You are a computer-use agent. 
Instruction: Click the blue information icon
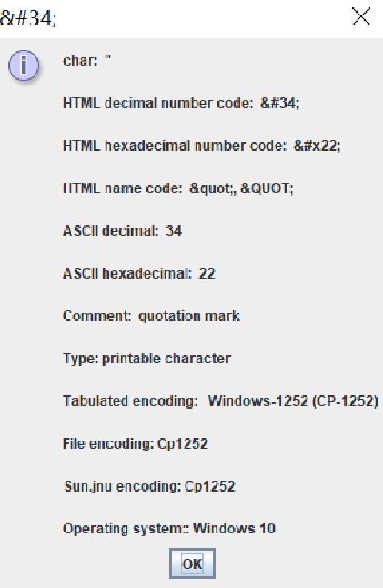point(24,66)
